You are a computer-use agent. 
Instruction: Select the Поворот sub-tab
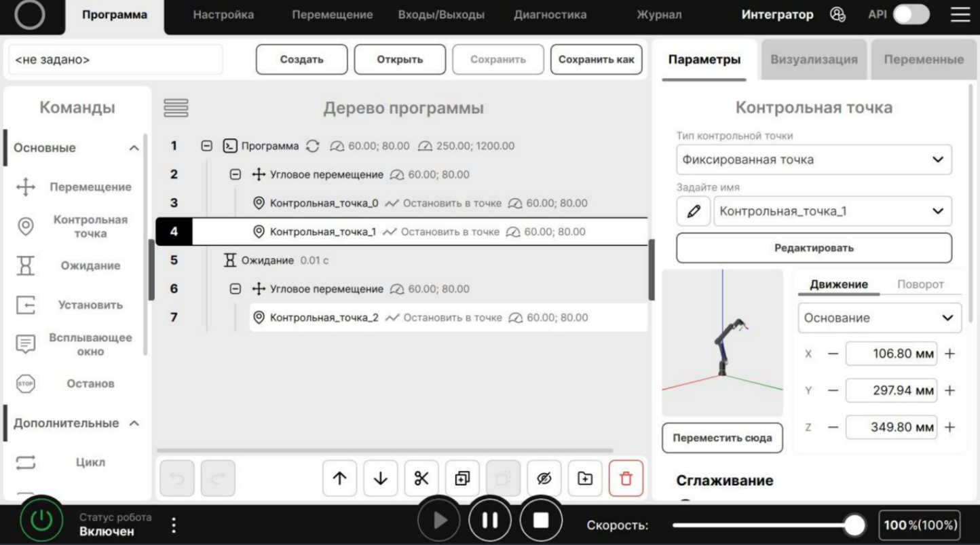pyautogui.click(x=920, y=284)
